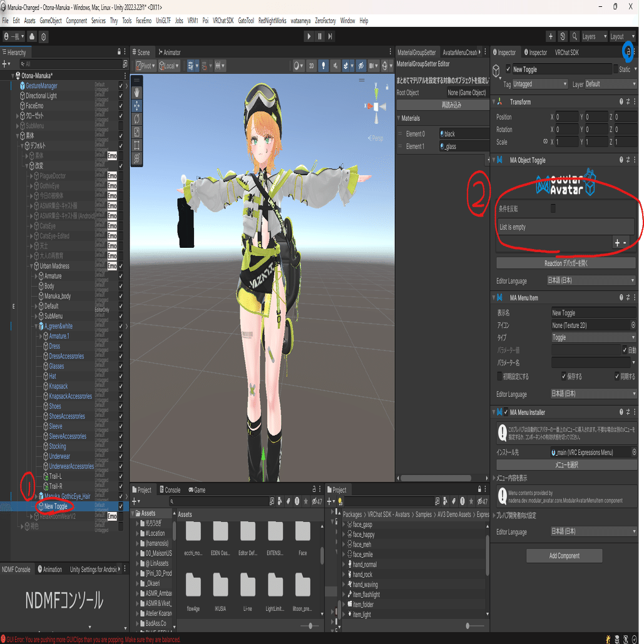Click the Hierarchy add plus button
This screenshot has width=644, height=644.
pos(6,64)
